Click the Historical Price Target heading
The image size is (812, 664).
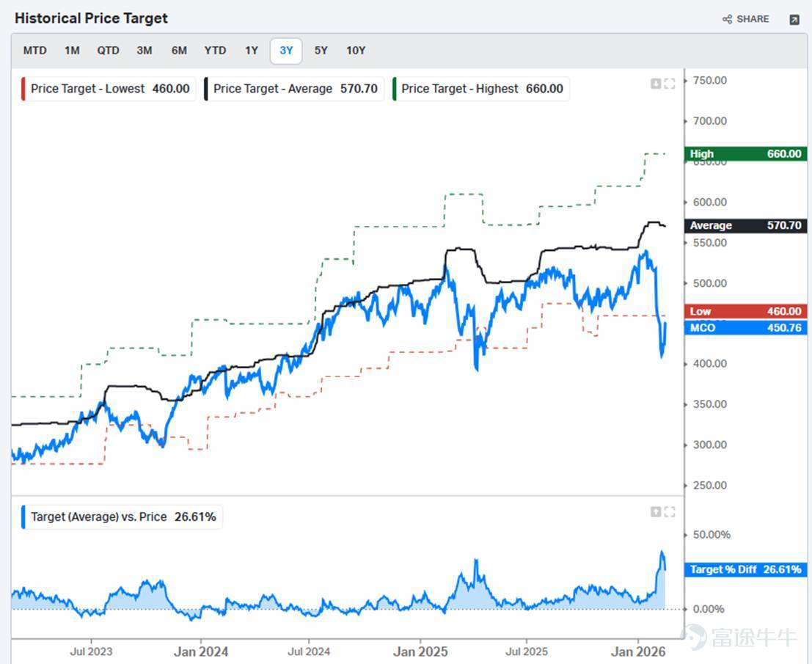pos(91,18)
